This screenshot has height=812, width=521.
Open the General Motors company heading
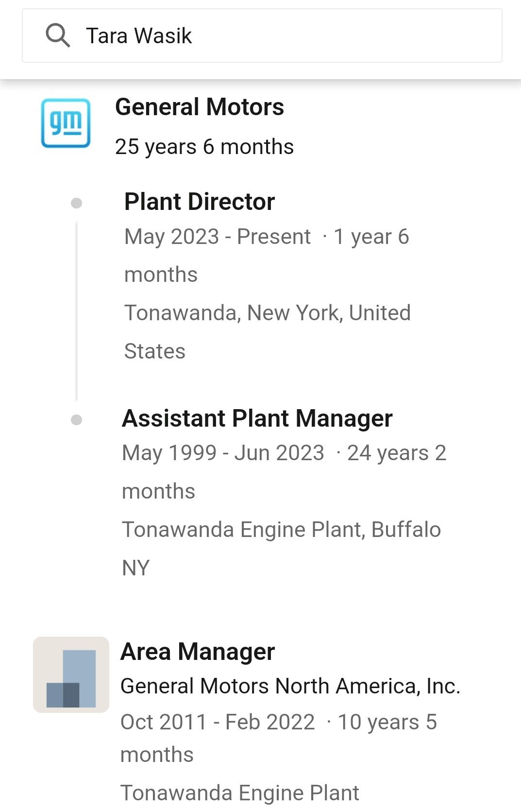[200, 107]
